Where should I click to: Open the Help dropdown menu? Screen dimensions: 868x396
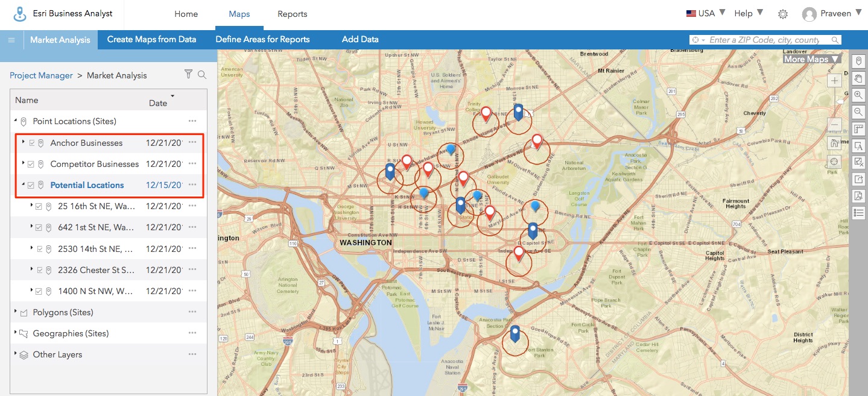749,13
